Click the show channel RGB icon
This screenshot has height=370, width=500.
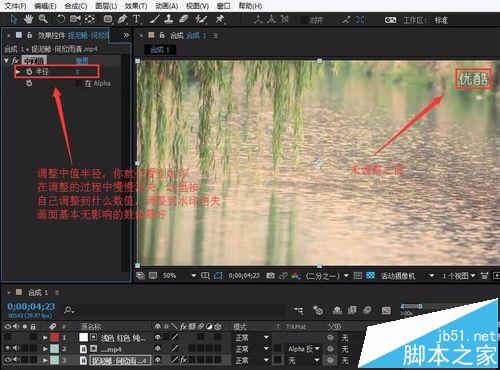coord(295,276)
